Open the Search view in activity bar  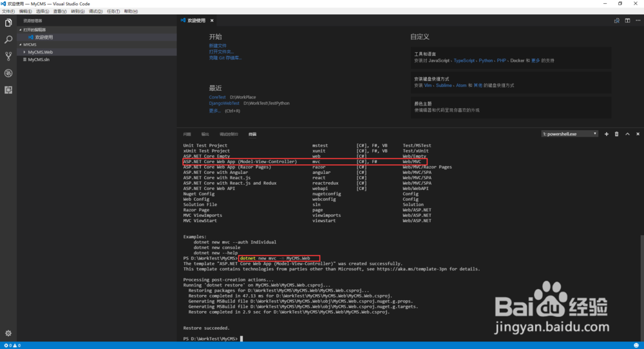pos(8,39)
